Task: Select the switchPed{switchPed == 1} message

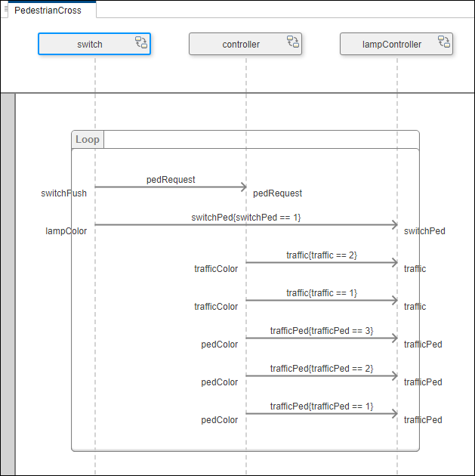Action: (x=246, y=218)
